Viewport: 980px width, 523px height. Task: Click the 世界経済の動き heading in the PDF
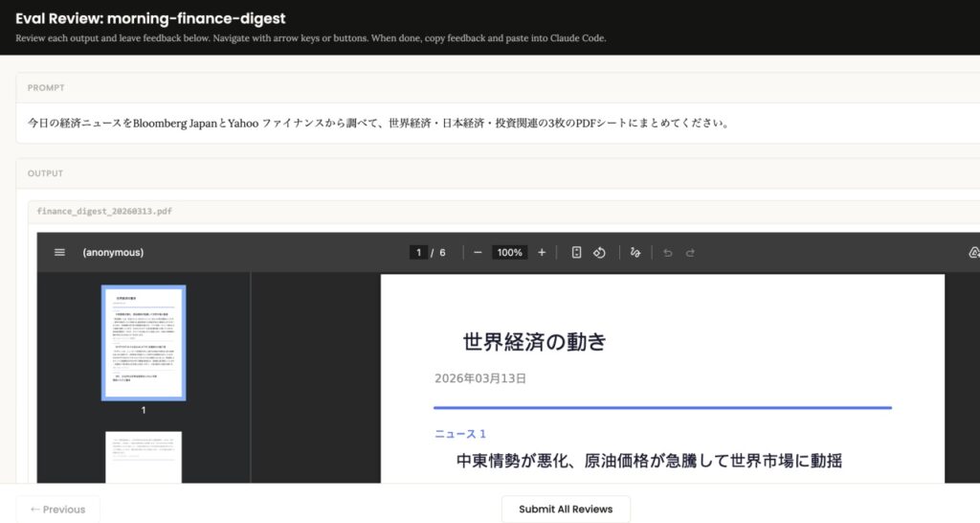coord(534,342)
